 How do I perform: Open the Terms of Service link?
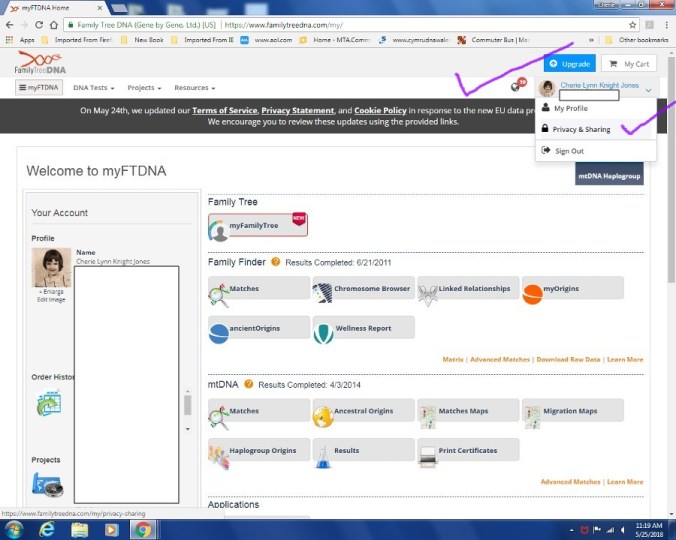coord(224,110)
